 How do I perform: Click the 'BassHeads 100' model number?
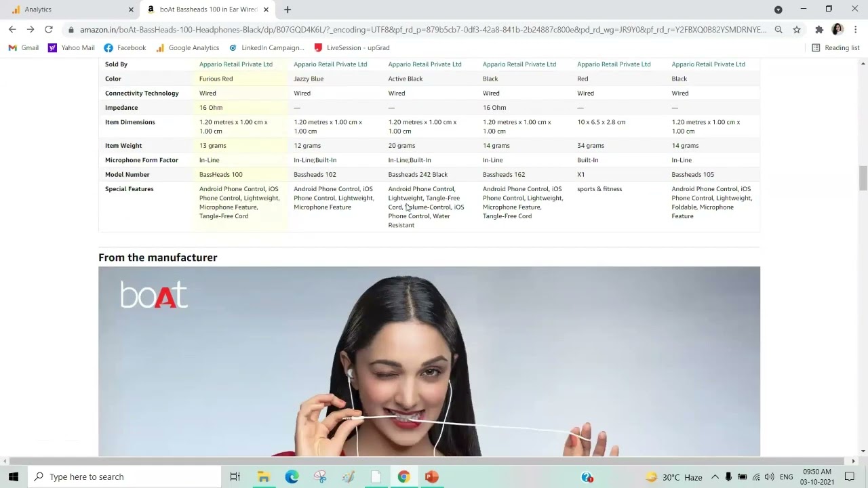[x=220, y=175]
